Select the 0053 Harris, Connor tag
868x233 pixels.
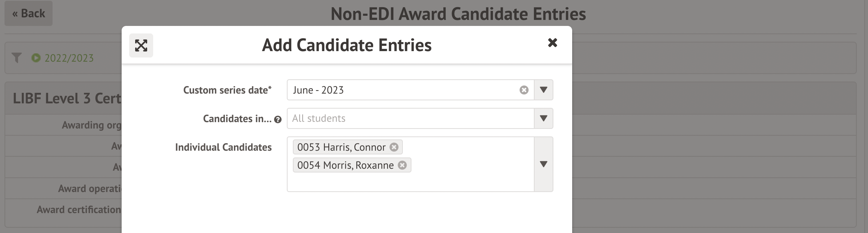pyautogui.click(x=341, y=147)
